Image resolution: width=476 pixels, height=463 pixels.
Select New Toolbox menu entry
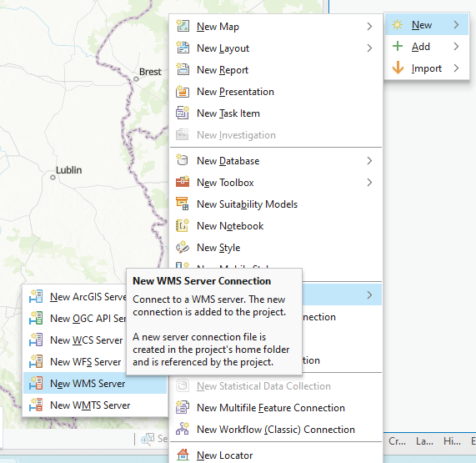276,183
